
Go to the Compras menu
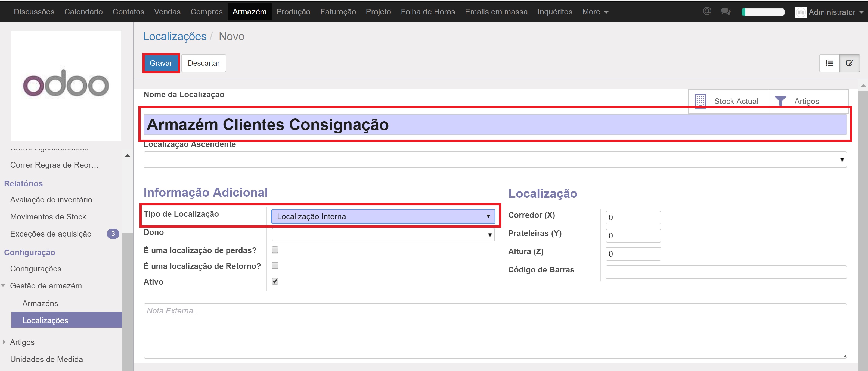point(206,12)
